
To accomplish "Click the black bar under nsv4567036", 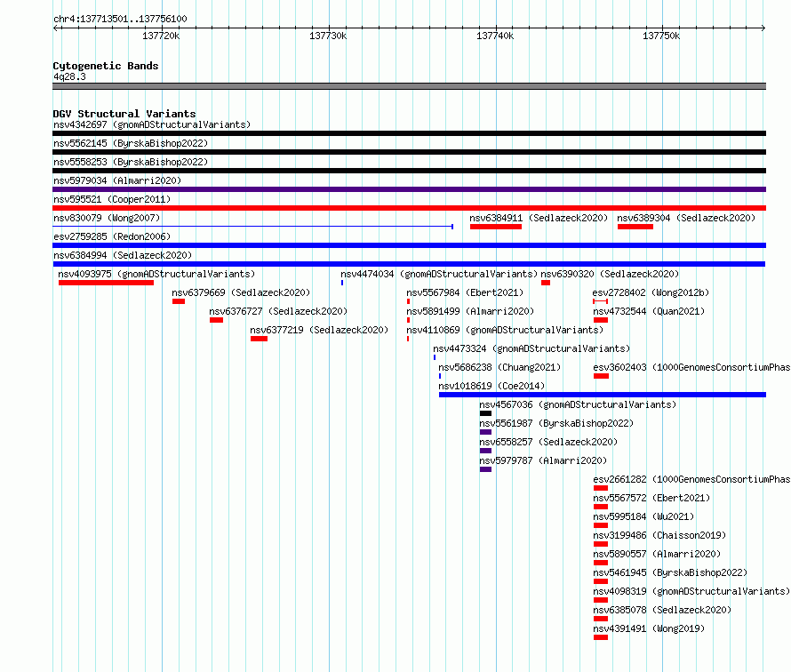I will coord(486,413).
